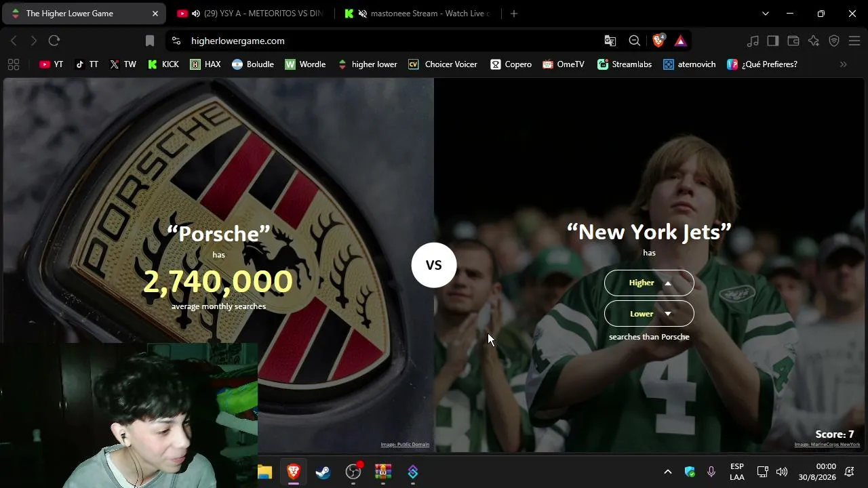The image size is (868, 488).
Task: Open the Image: MarineCorps NewYork credit link
Action: point(827,445)
